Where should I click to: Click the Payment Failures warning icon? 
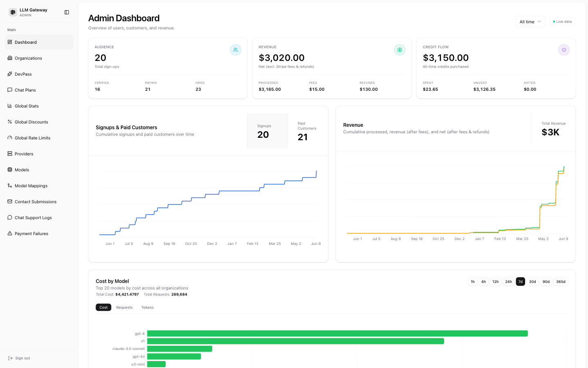10,233
